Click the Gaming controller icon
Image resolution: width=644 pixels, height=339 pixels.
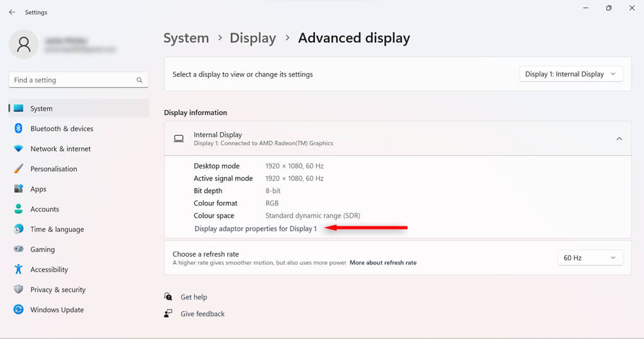(18, 249)
